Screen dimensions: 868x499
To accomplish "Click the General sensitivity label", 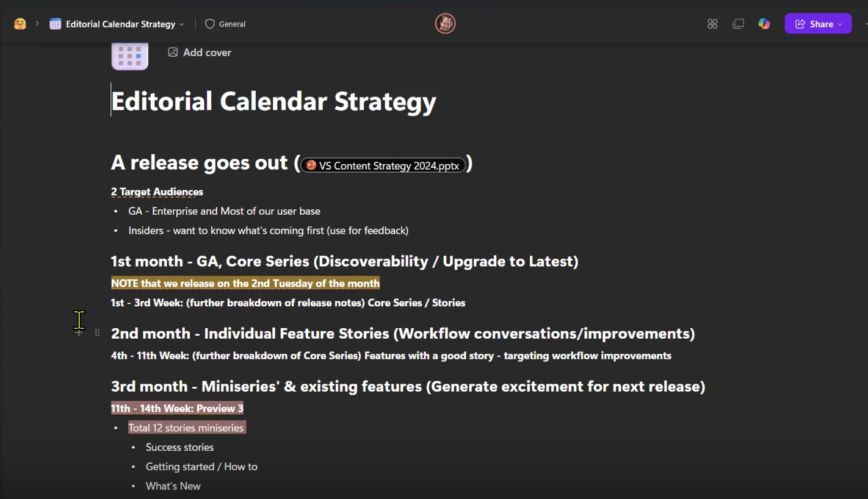I will [x=225, y=24].
